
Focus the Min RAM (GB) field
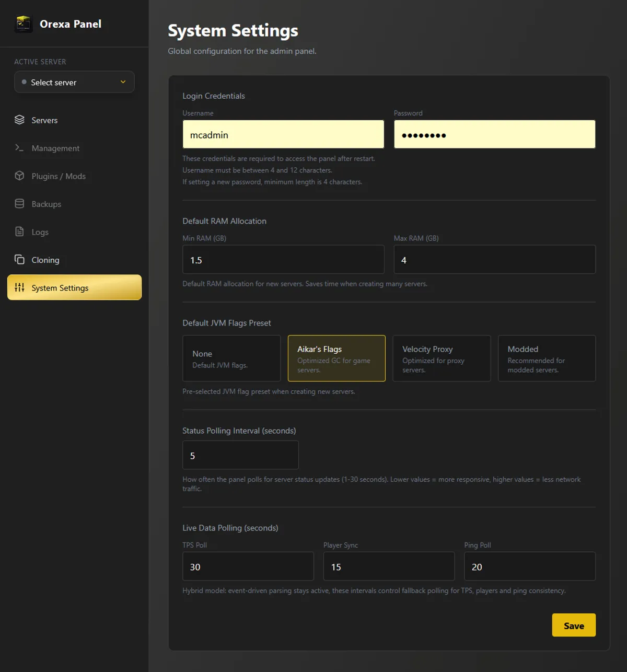pos(283,260)
